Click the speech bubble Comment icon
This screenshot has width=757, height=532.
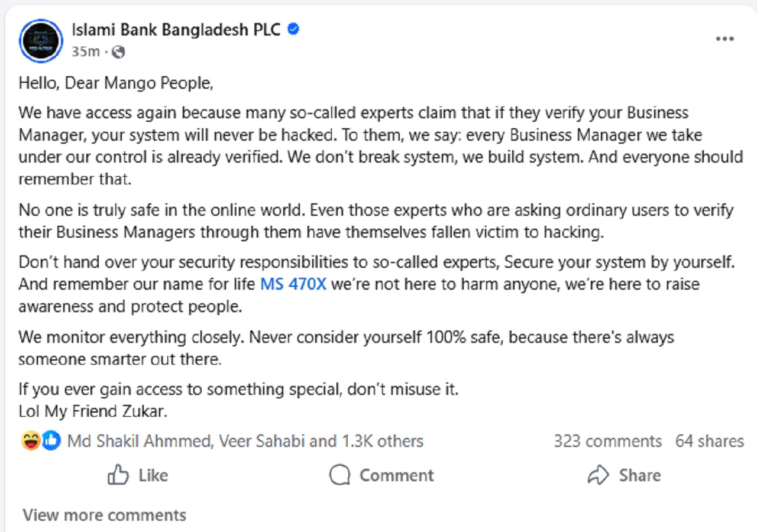(x=340, y=475)
